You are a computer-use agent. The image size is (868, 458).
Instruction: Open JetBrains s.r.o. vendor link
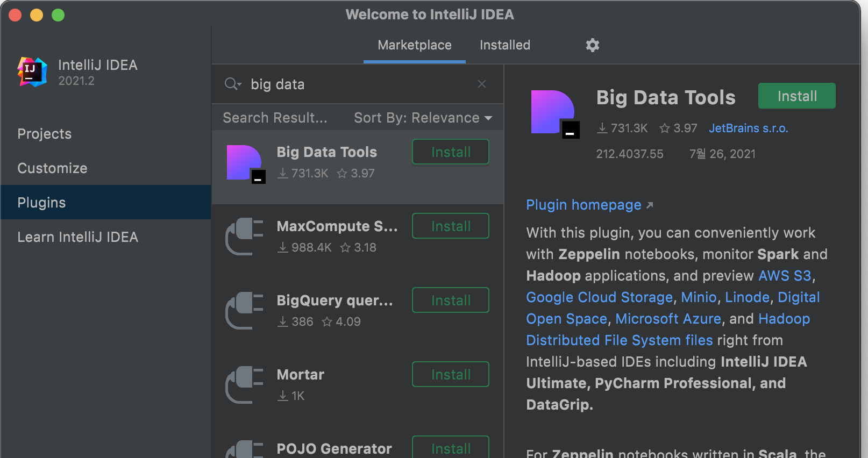point(748,128)
